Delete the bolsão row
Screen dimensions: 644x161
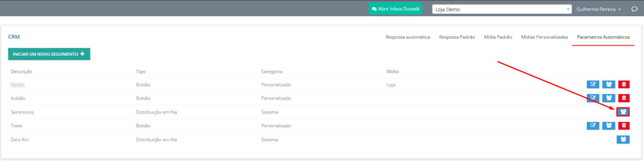(624, 98)
